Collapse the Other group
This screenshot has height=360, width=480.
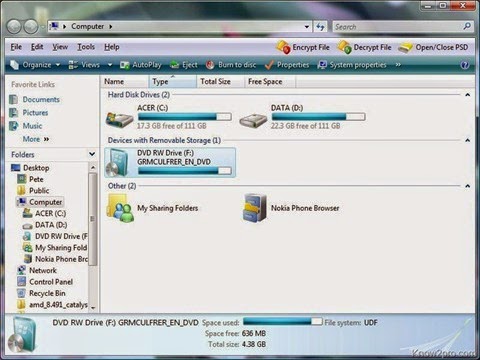467,186
